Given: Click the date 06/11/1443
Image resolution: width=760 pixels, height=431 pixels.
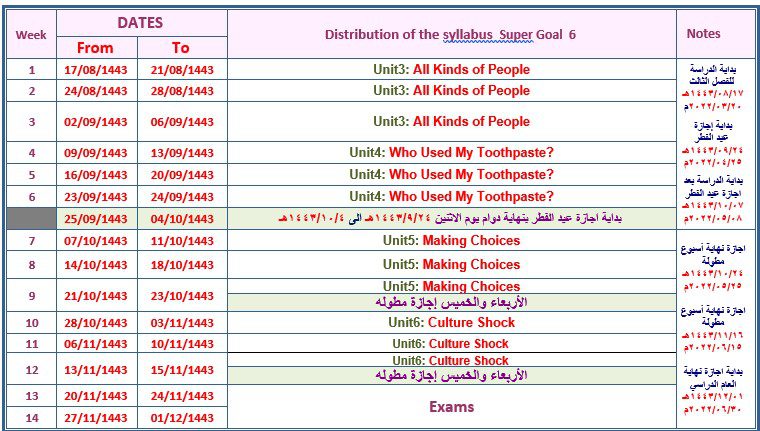Looking at the screenshot, I should [x=96, y=344].
